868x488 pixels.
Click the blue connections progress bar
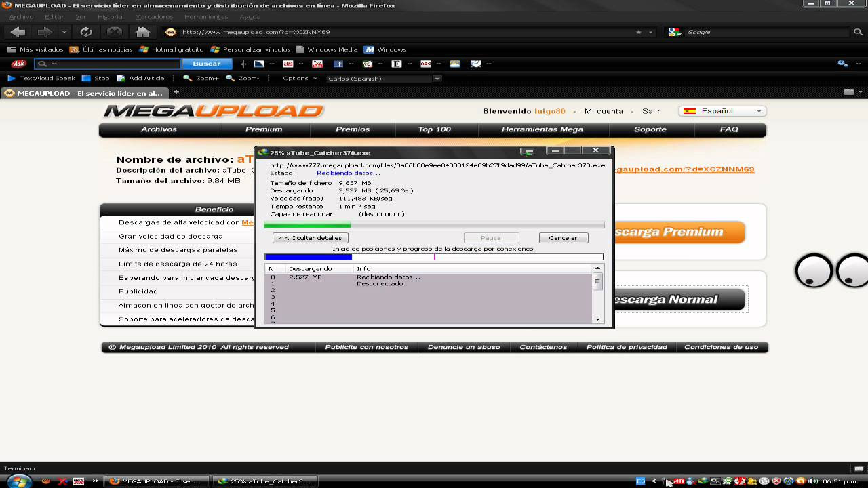(434, 257)
